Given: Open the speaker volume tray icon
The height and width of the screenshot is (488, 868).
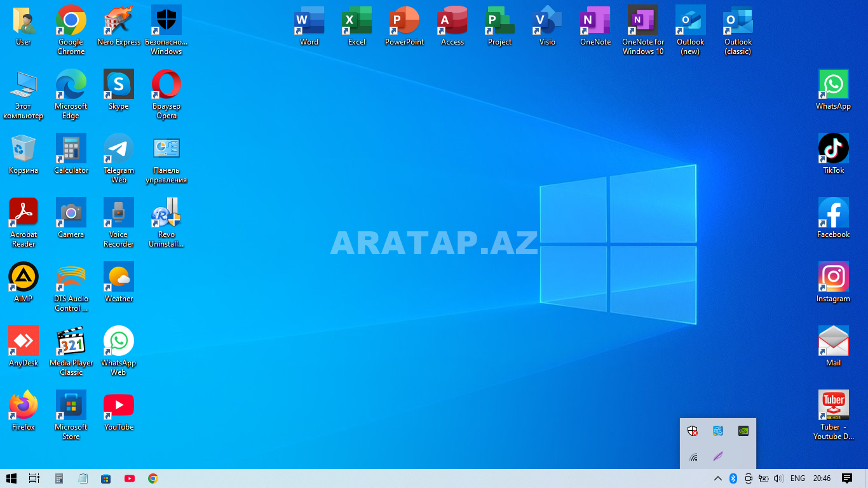Looking at the screenshot, I should coord(779,478).
